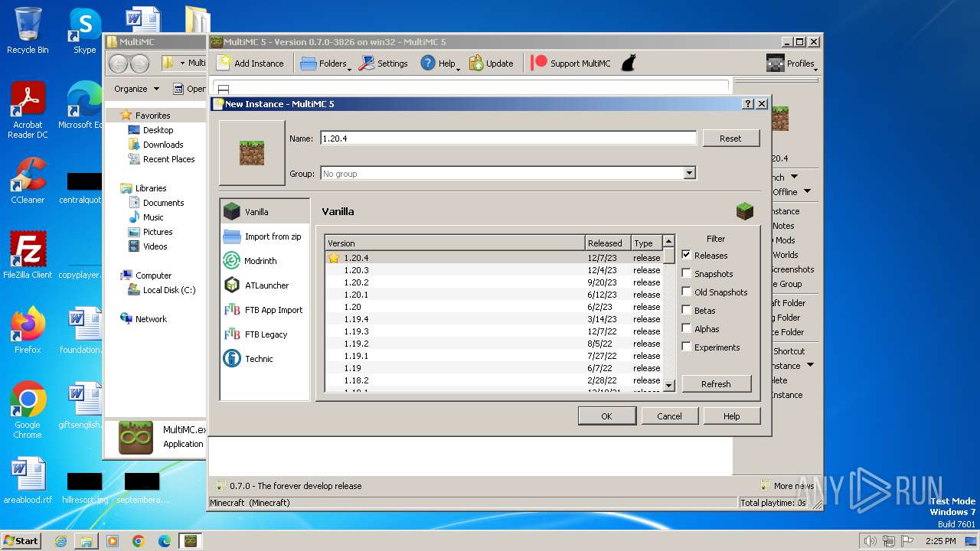Click Internet Explorer taskbar icon
Viewport: 980px width, 551px height.
pyautogui.click(x=60, y=541)
